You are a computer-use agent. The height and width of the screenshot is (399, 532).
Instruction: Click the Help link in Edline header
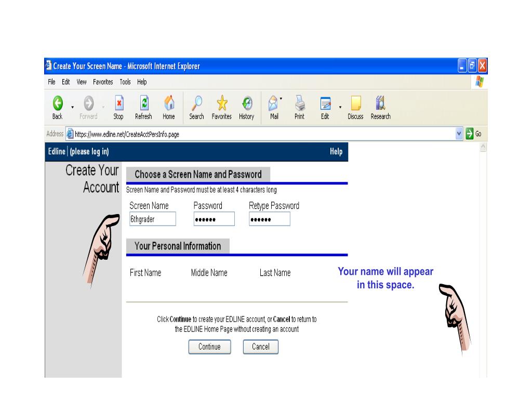tap(336, 151)
